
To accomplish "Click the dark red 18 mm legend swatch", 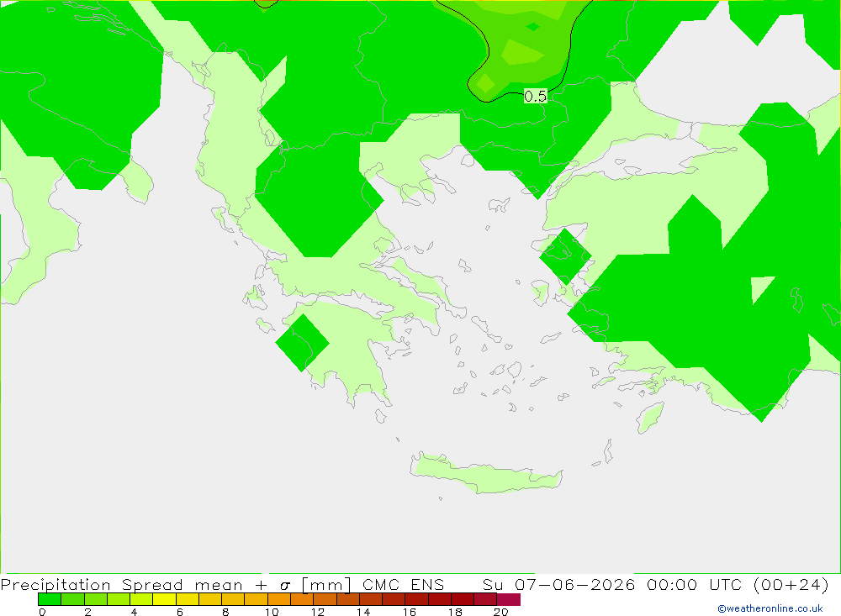I will tap(463, 599).
